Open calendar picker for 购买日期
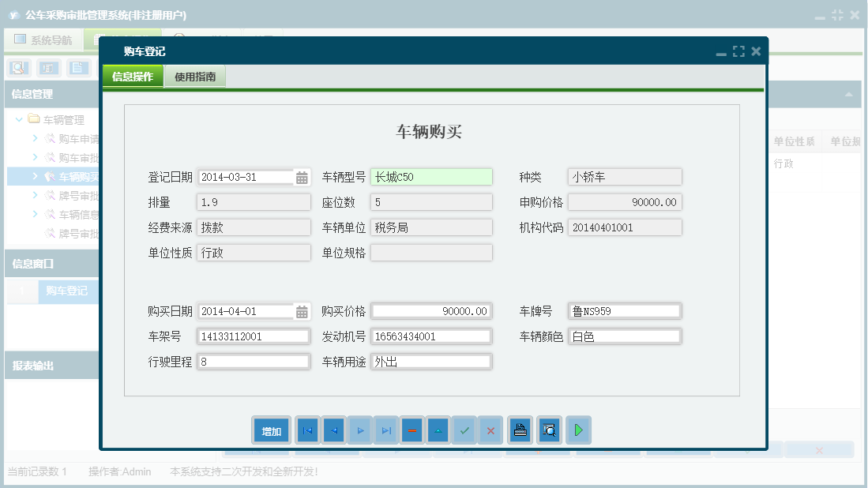The image size is (868, 488). pos(302,312)
